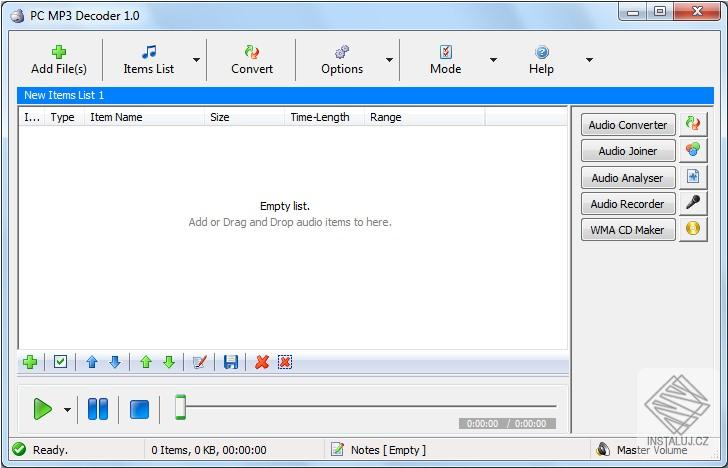Click the blue move up arrow
Image resolution: width=728 pixels, height=468 pixels.
[x=92, y=362]
